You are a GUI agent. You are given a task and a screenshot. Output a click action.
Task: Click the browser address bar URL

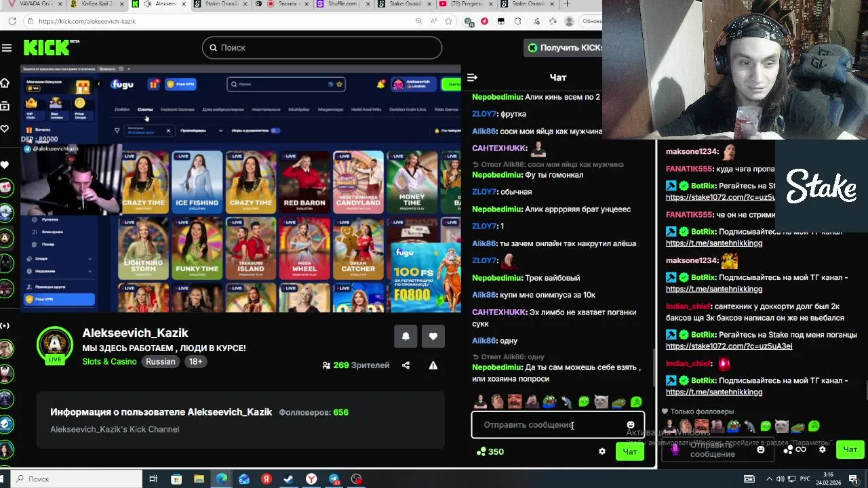87,21
